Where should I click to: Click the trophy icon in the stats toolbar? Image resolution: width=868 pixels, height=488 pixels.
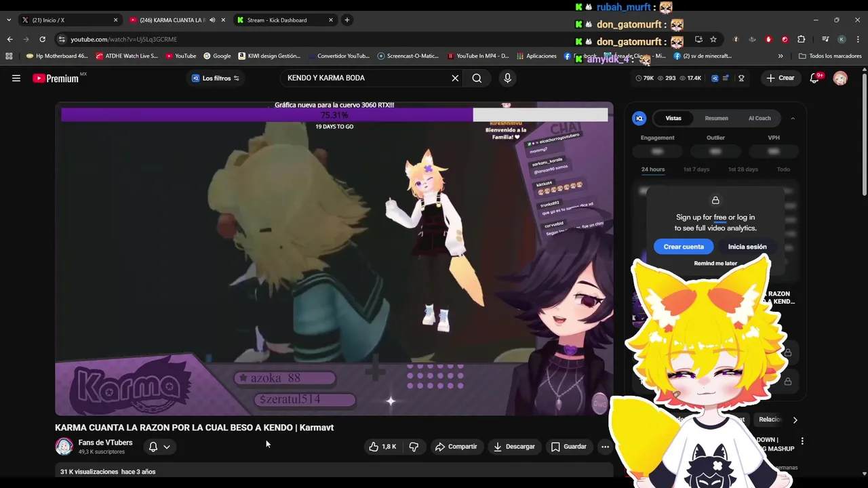point(741,78)
